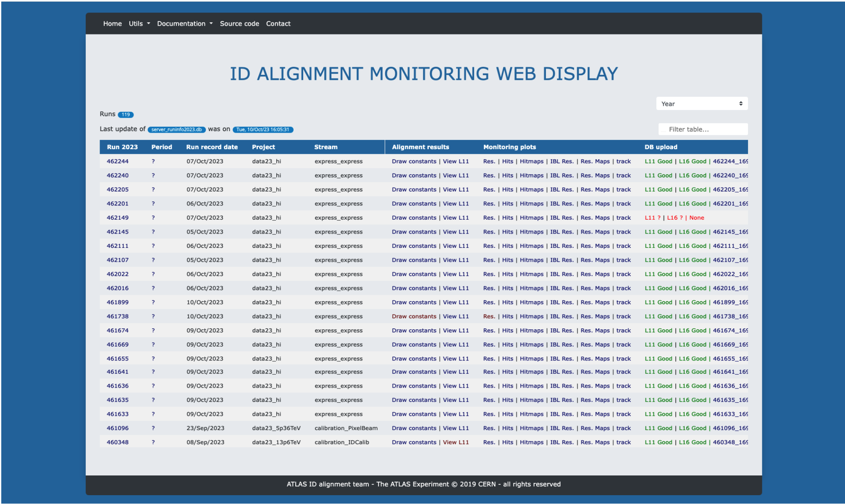This screenshot has height=504, width=845.
Task: Click L16 Good for run 462022
Action: pyautogui.click(x=693, y=274)
